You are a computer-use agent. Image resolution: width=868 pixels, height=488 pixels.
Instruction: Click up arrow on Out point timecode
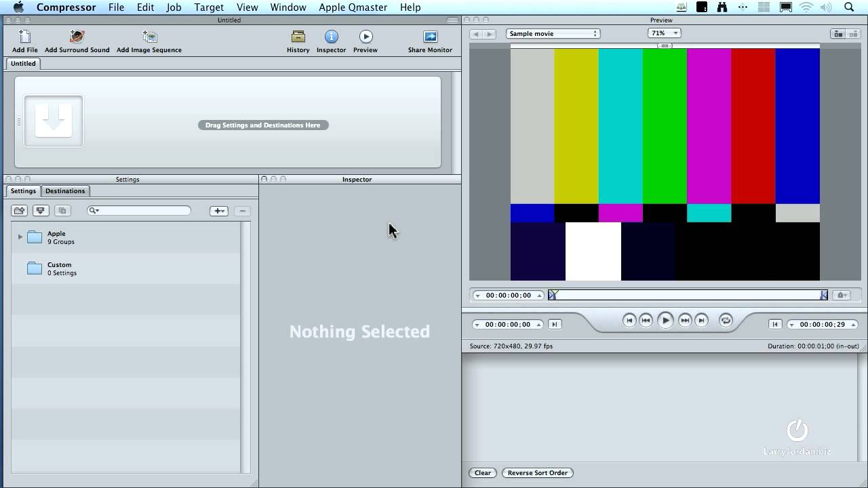coord(854,325)
